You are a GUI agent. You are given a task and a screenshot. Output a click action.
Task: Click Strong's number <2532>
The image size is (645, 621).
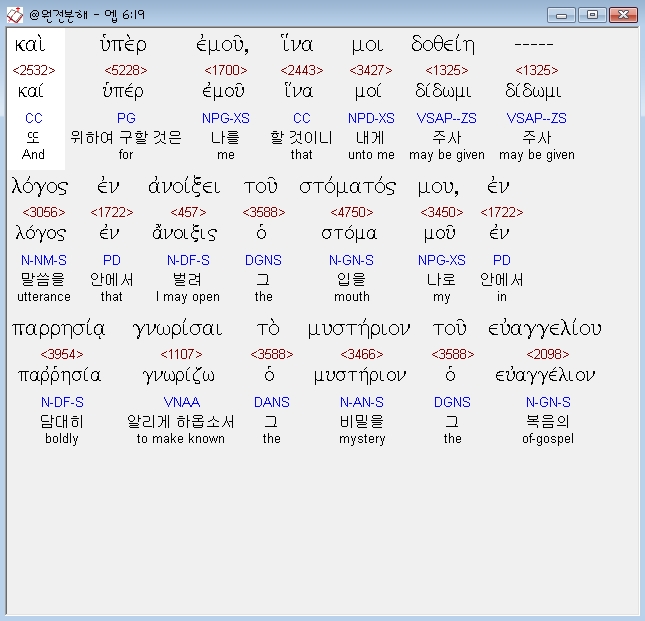pos(34,70)
